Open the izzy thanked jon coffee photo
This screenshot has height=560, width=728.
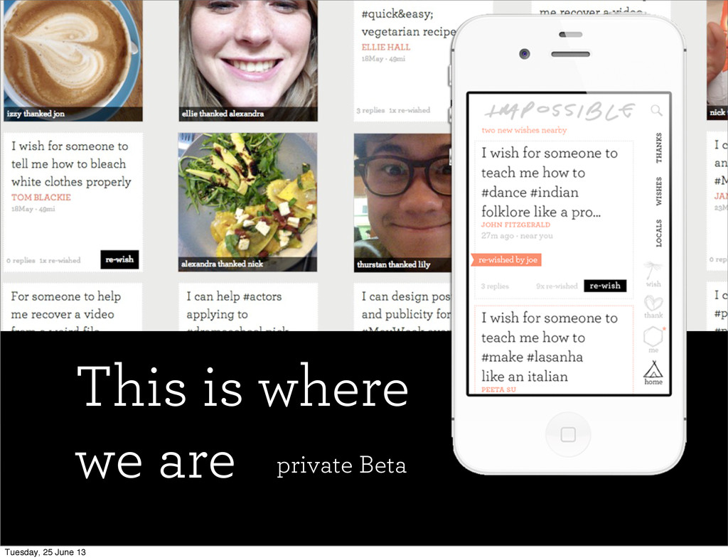pyautogui.click(x=73, y=60)
